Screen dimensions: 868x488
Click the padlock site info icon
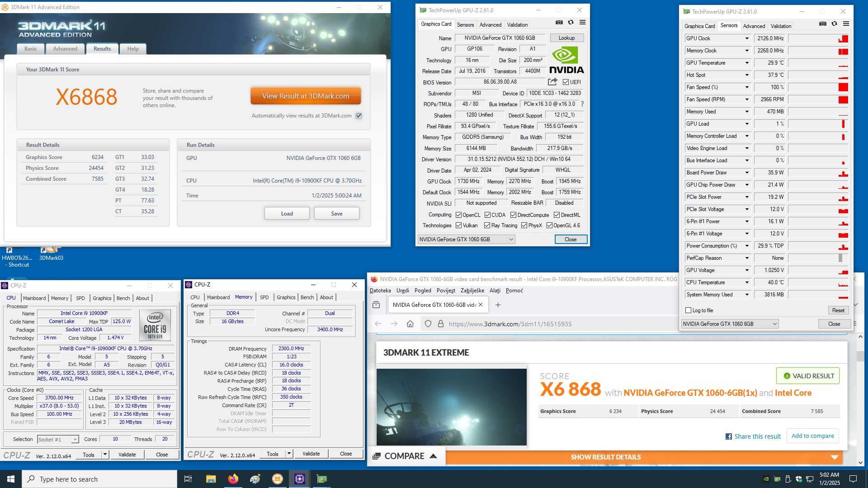point(441,324)
